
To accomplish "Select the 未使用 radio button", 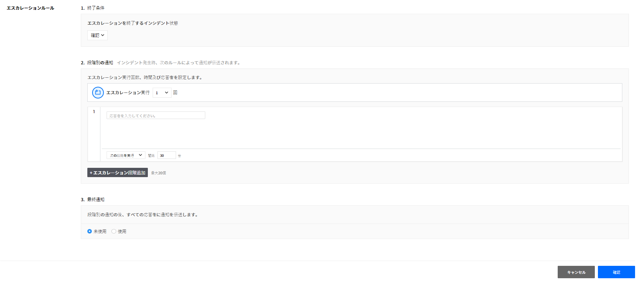I will [90, 231].
